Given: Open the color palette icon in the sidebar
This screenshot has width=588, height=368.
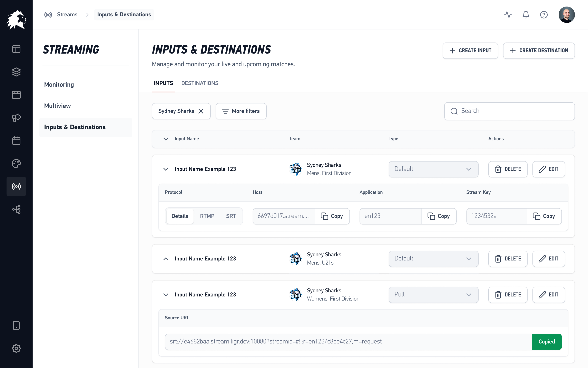Looking at the screenshot, I should (x=16, y=164).
